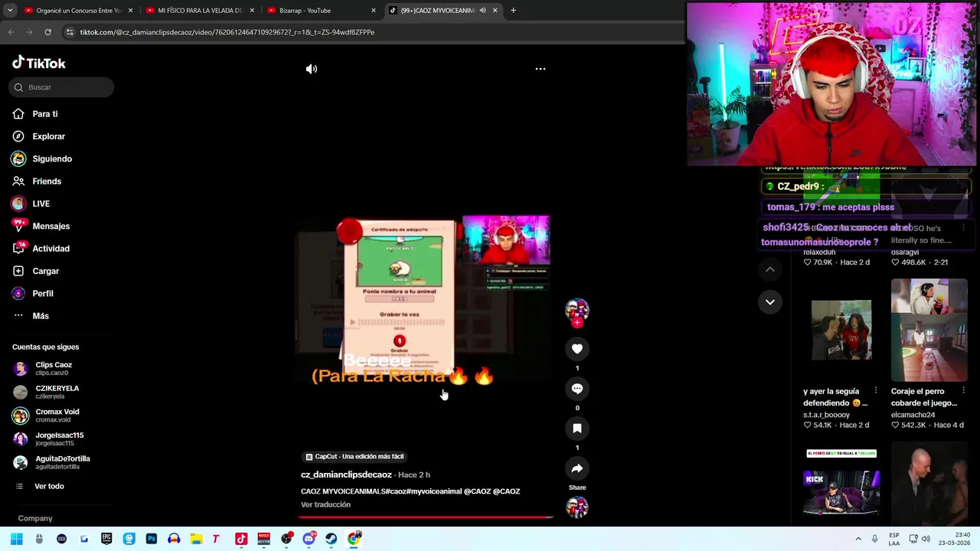Close the Bizarrap YouTube tab
This screenshot has height=551, width=980.
pos(374,11)
